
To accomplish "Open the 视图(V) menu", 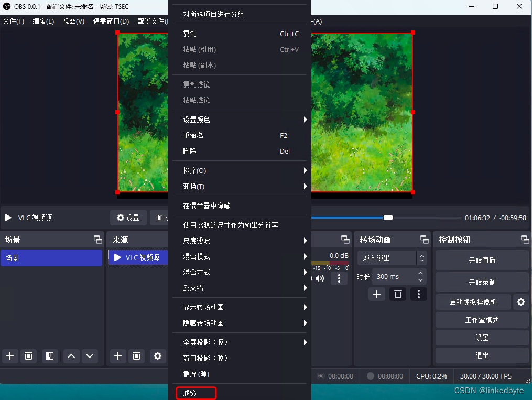I will [73, 21].
